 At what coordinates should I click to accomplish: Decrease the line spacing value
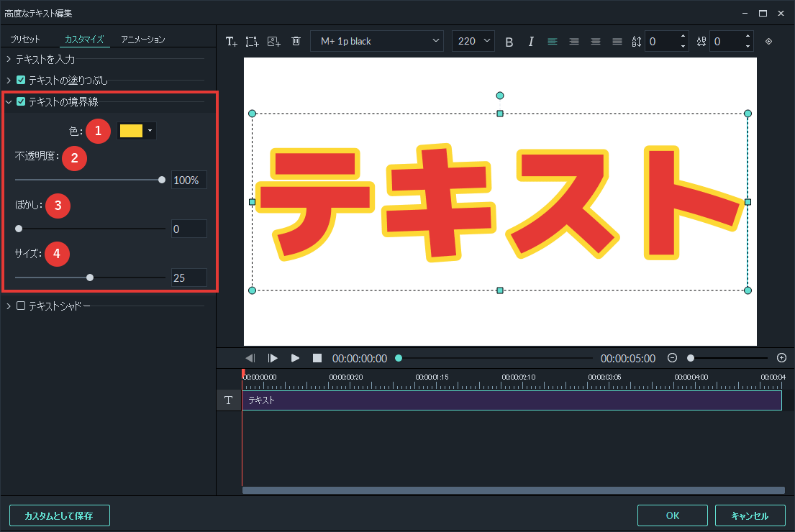[x=683, y=47]
